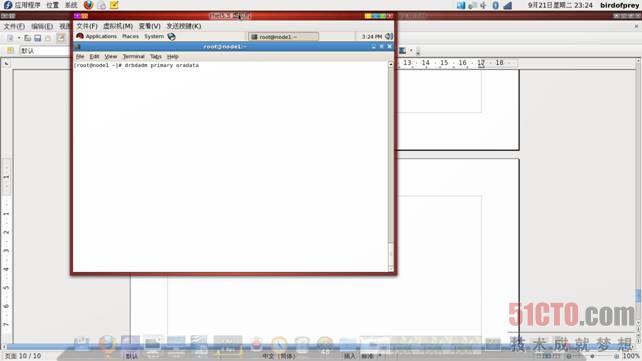
Task: Click the edit document icon in toolbar
Action: tap(61, 38)
